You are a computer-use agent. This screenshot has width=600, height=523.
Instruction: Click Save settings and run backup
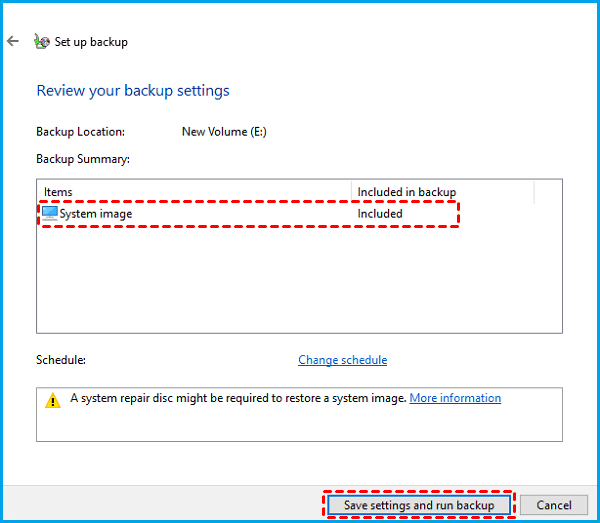(x=419, y=505)
